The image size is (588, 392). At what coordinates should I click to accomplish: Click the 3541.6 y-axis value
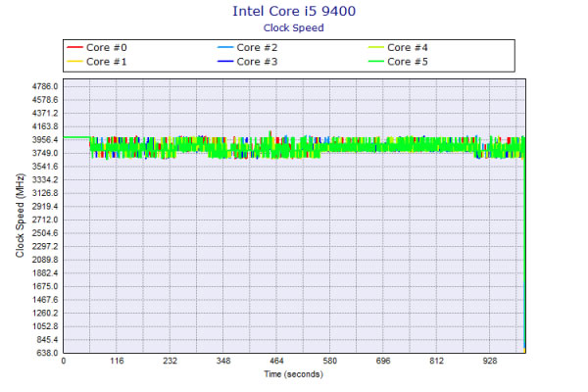pos(45,167)
